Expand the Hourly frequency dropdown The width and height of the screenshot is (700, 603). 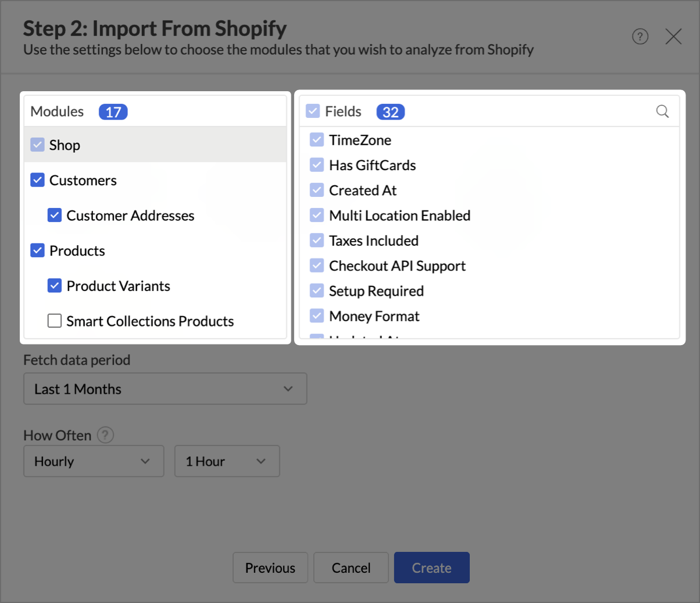click(x=94, y=461)
